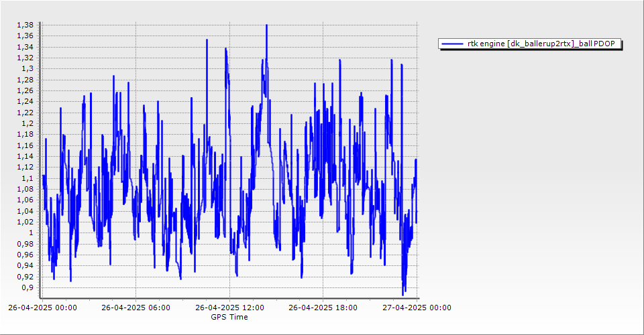Click the blue legend line sample
644x335 pixels.
(x=452, y=44)
